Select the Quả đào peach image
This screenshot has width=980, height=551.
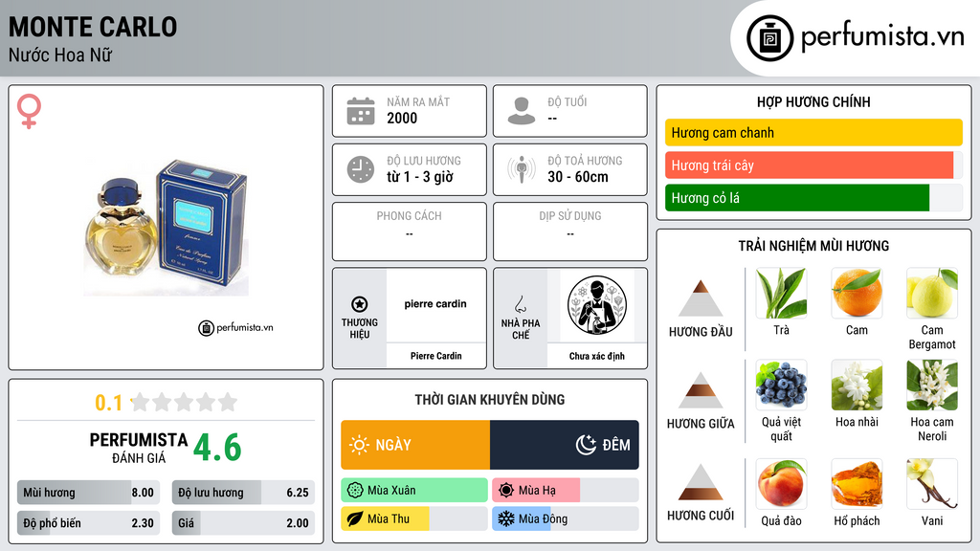point(781,484)
